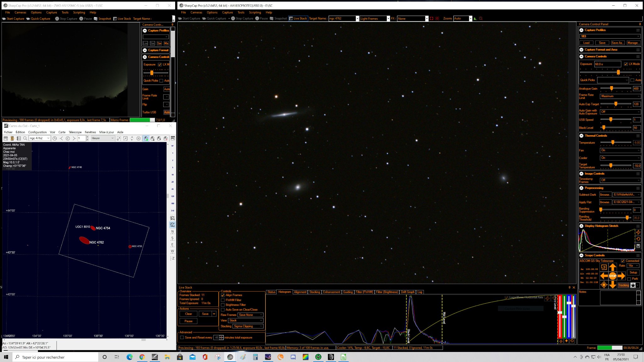Click the scope Setup button
The width and height of the screenshot is (644, 362).
coord(633,272)
